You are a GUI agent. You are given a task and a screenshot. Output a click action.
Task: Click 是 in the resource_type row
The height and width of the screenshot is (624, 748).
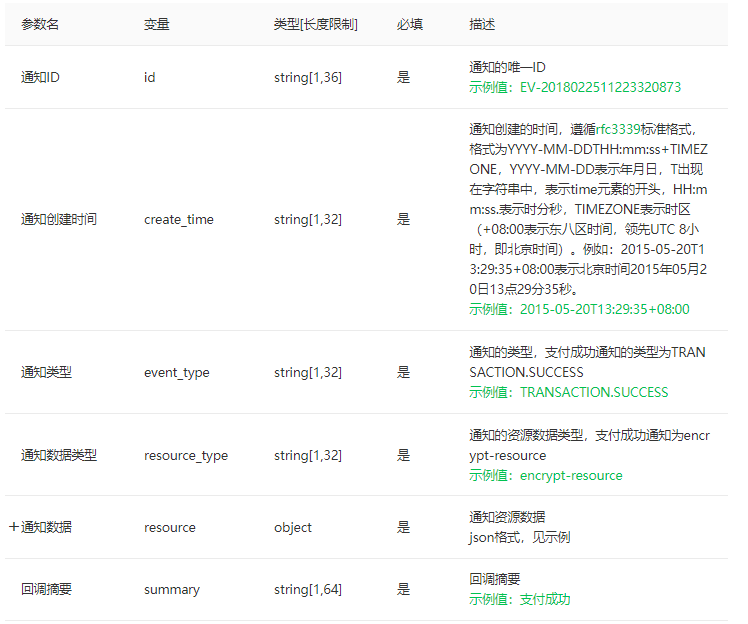coord(403,455)
